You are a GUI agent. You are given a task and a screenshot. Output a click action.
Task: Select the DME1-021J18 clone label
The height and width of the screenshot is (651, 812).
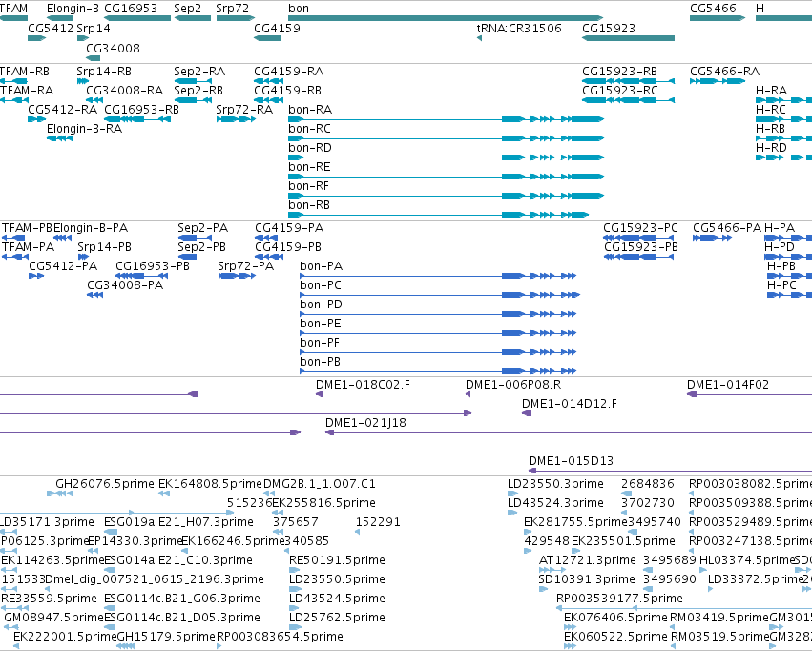[365, 423]
